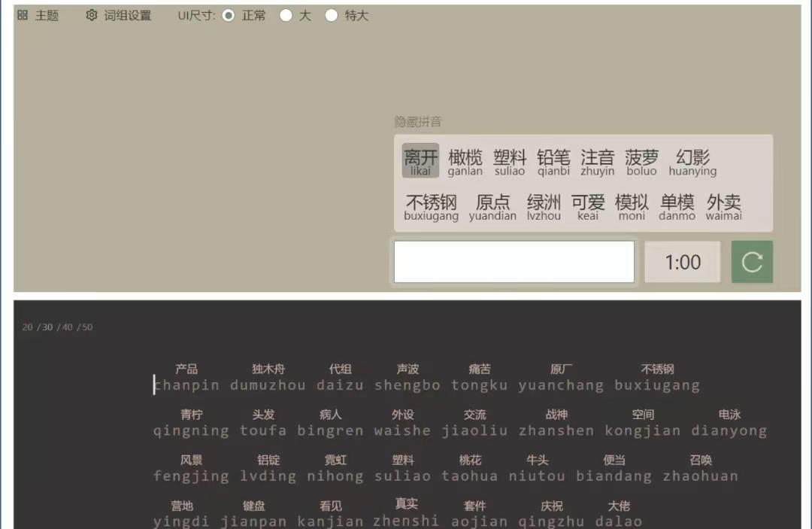
Task: Click the word 外卖 in the word panel
Action: 723,206
